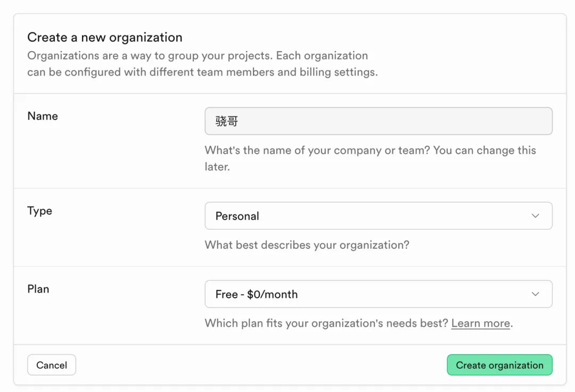Click the Name field label
Viewport: 575px width, 392px height.
coord(43,116)
